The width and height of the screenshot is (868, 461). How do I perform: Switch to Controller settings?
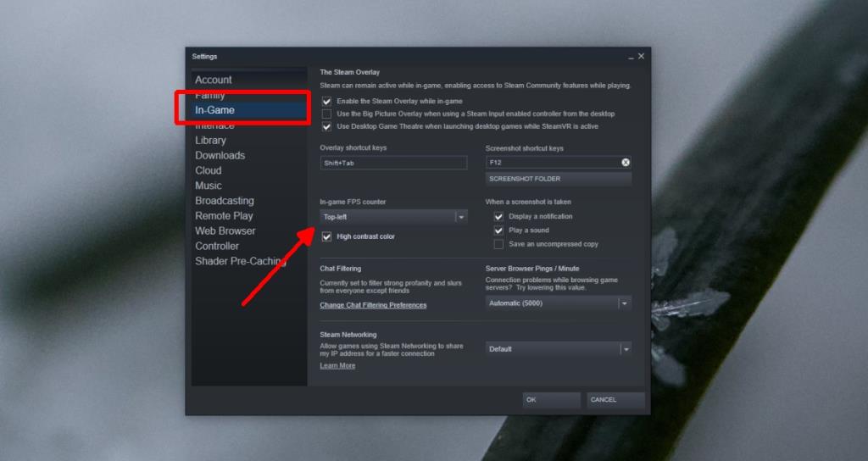tap(216, 246)
